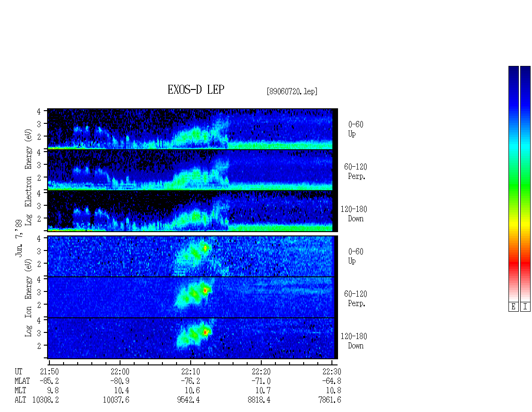The image size is (532, 412).
Task: Click the ion color scale bar above I
Action: pos(525,184)
